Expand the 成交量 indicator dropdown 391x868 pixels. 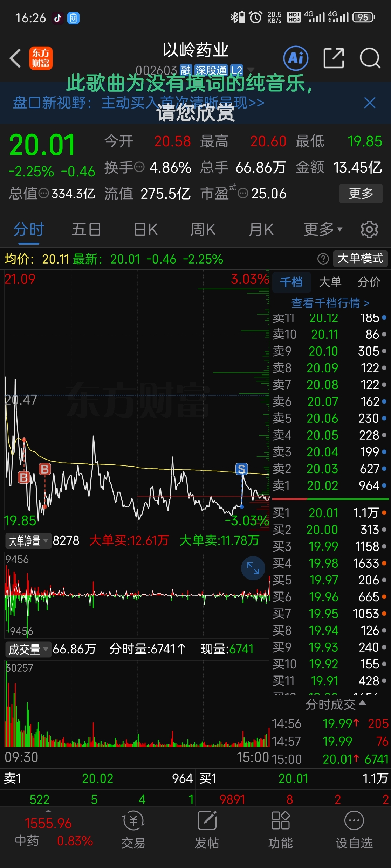point(28,650)
